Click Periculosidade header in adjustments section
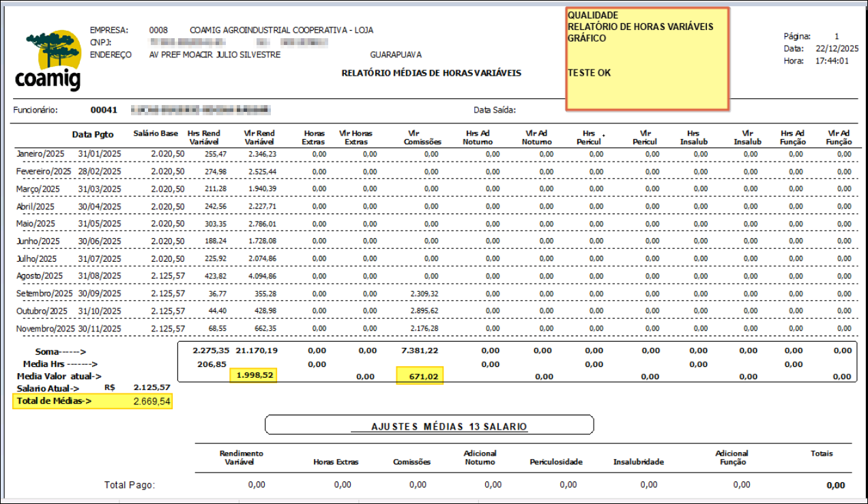 pos(556,462)
